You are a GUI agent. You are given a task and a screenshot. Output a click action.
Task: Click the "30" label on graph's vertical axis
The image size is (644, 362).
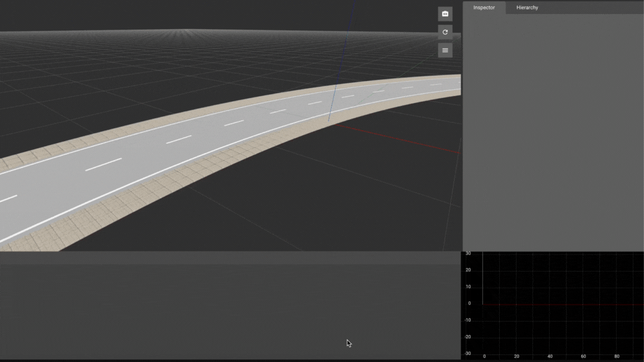pos(468,253)
